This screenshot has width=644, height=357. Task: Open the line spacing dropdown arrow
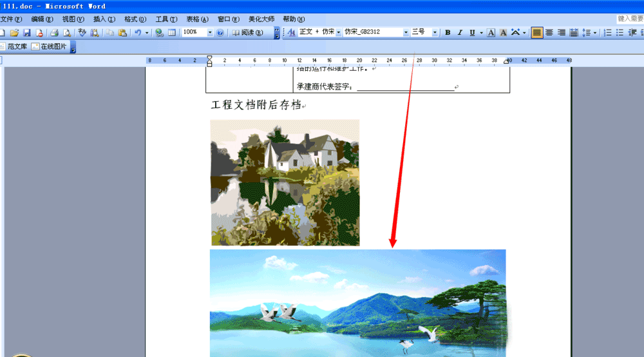594,32
